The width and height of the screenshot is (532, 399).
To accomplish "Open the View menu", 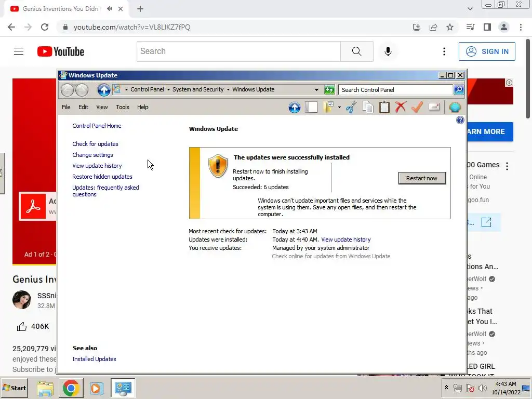I will (102, 107).
